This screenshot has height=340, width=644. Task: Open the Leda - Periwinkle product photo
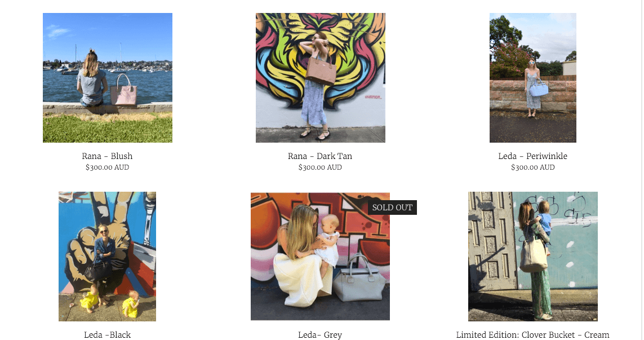532,78
